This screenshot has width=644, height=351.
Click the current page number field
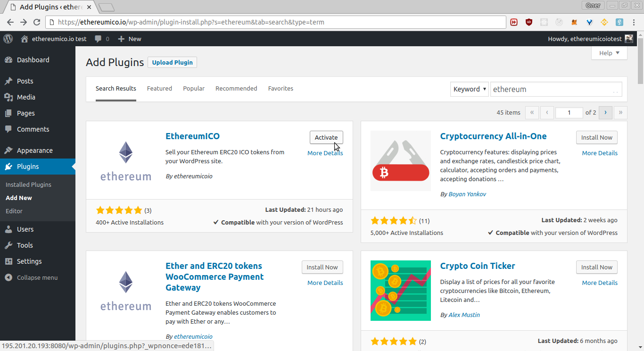(569, 112)
